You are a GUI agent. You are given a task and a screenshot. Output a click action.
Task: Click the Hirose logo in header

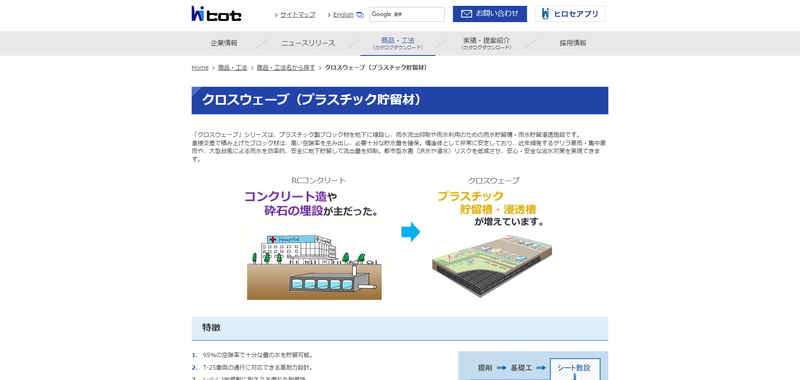pyautogui.click(x=216, y=14)
